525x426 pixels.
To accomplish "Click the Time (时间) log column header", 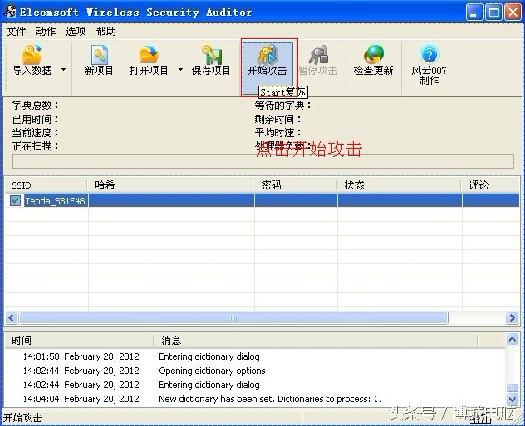I will coord(79,341).
